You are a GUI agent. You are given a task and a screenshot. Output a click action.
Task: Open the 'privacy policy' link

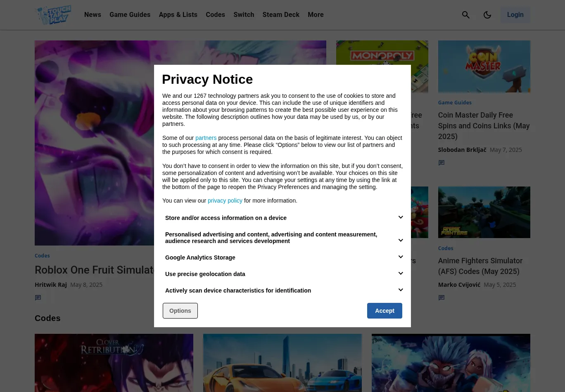pyautogui.click(x=225, y=201)
